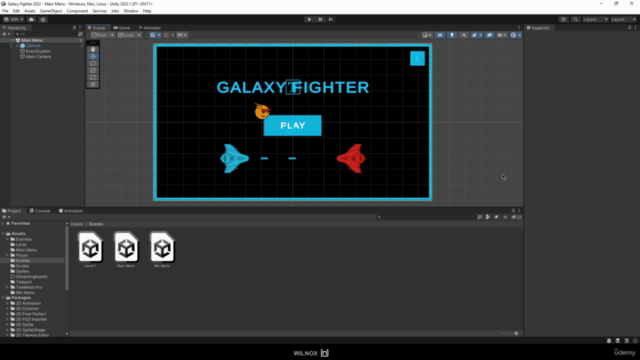
Task: Open the draw mode shading dropdown
Action: [427, 35]
